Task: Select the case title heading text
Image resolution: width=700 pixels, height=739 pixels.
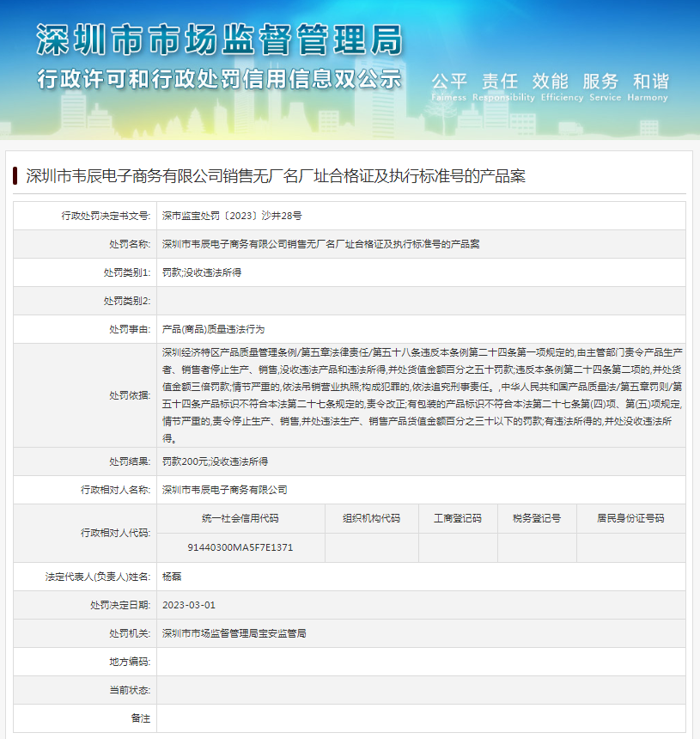Action: [275, 176]
